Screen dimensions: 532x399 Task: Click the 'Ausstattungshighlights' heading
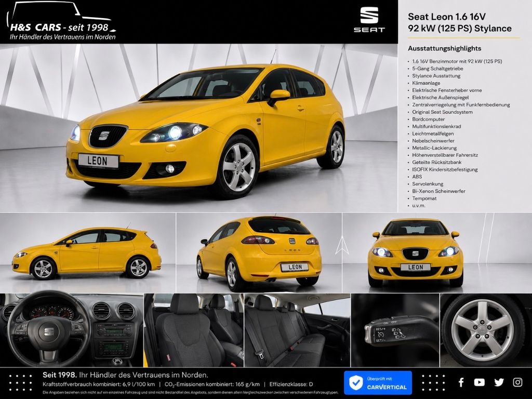(445, 48)
